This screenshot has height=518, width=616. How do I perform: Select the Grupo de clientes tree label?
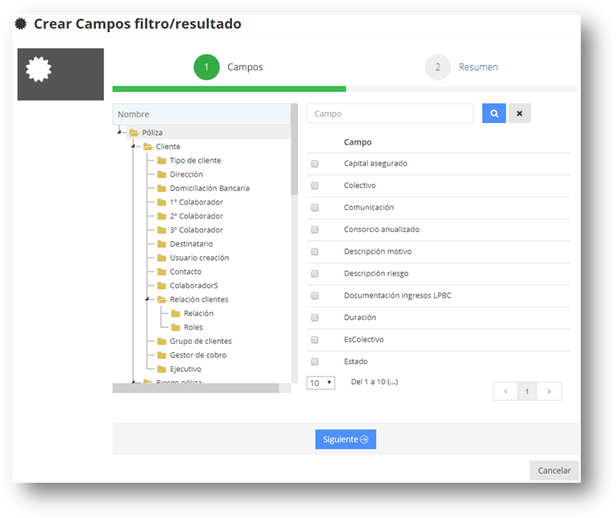pyautogui.click(x=201, y=341)
